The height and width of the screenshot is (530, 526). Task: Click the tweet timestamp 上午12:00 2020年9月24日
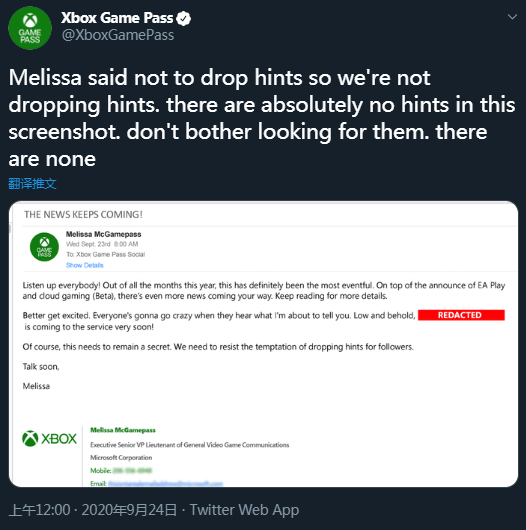pyautogui.click(x=93, y=510)
